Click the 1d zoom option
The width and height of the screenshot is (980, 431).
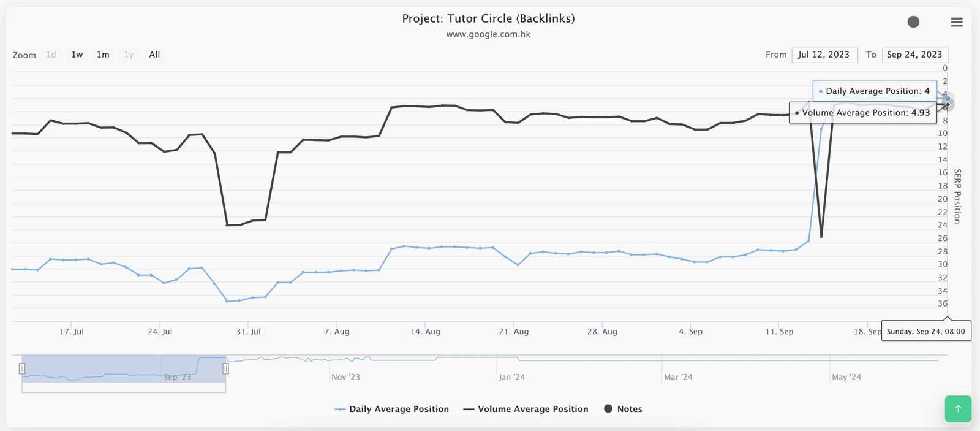pyautogui.click(x=51, y=55)
